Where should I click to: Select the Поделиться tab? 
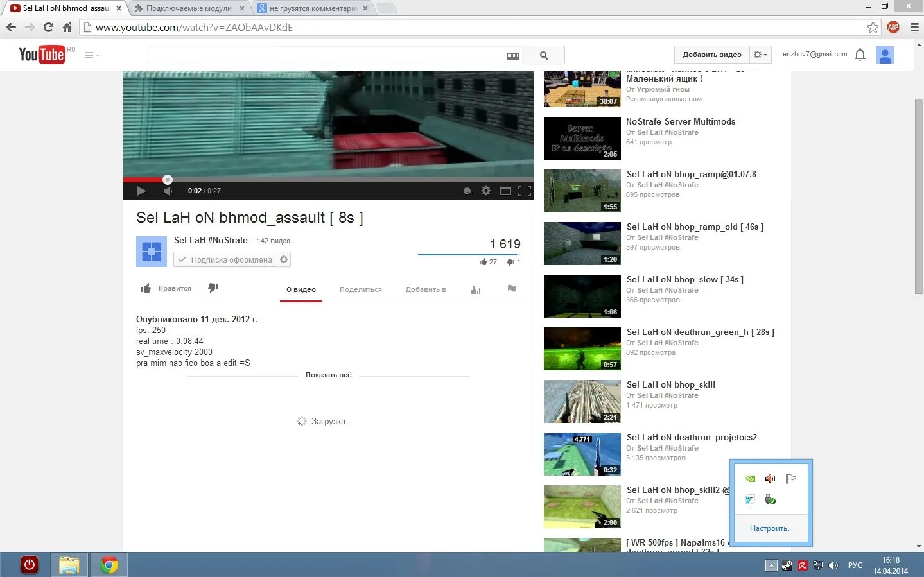coord(361,289)
